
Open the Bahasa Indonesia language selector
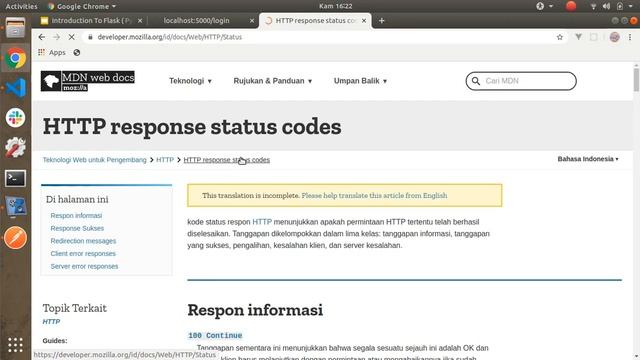[x=588, y=159]
